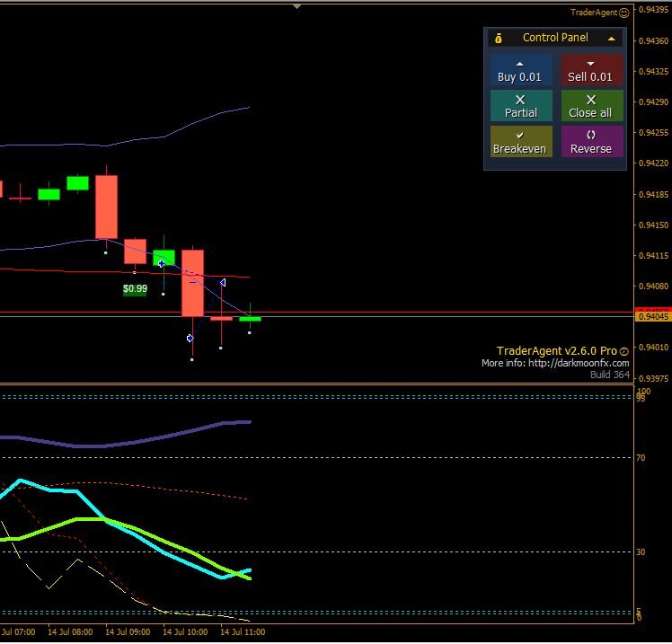Click the Reverse position button
672x644 pixels.
pos(591,142)
